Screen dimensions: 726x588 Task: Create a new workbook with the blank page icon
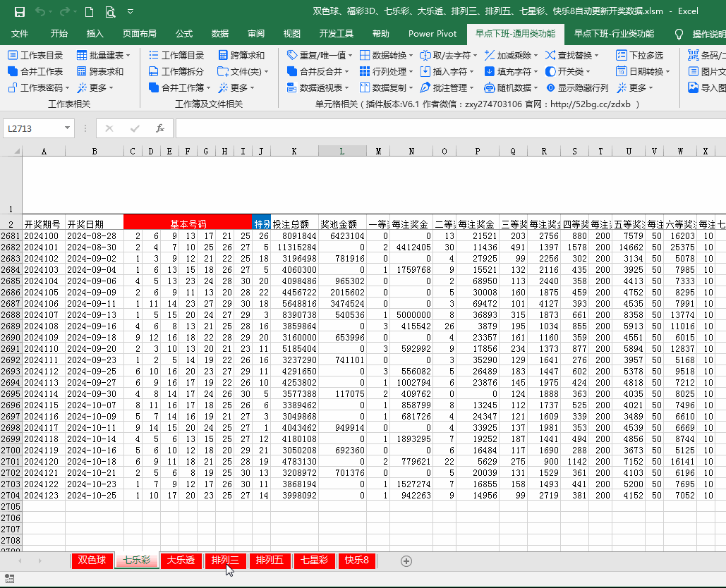click(x=89, y=11)
